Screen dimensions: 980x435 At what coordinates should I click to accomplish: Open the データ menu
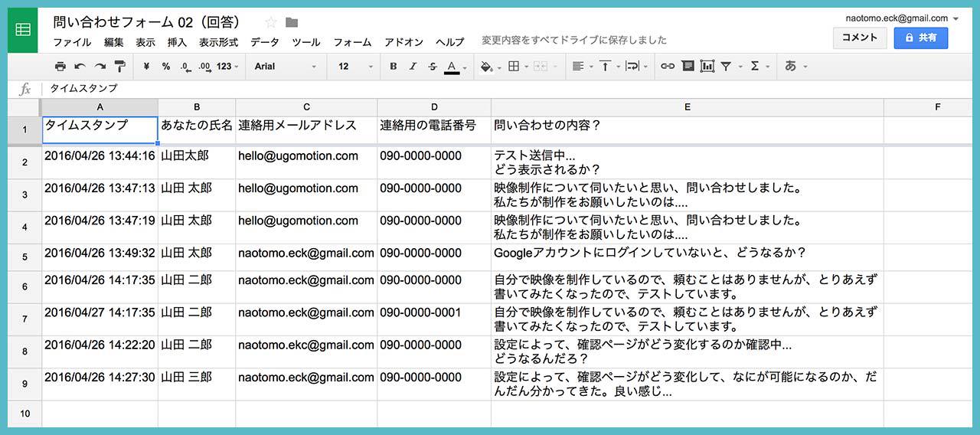(x=265, y=42)
